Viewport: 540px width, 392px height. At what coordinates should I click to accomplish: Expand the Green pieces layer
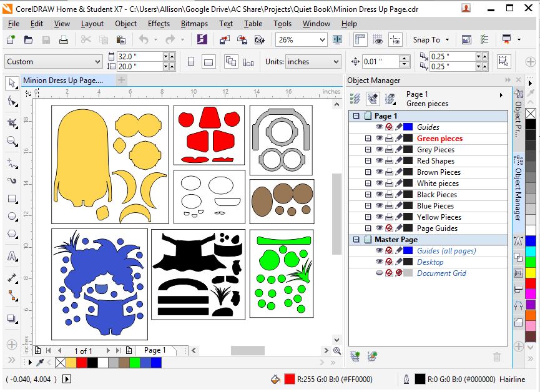coord(368,139)
